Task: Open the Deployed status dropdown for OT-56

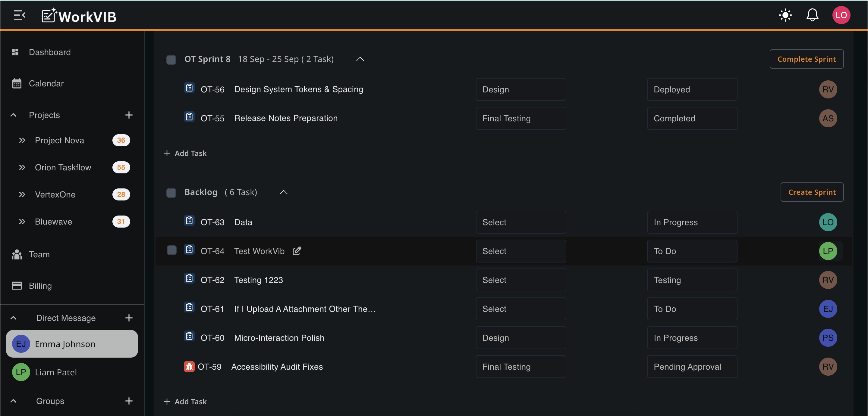Action: click(x=692, y=89)
